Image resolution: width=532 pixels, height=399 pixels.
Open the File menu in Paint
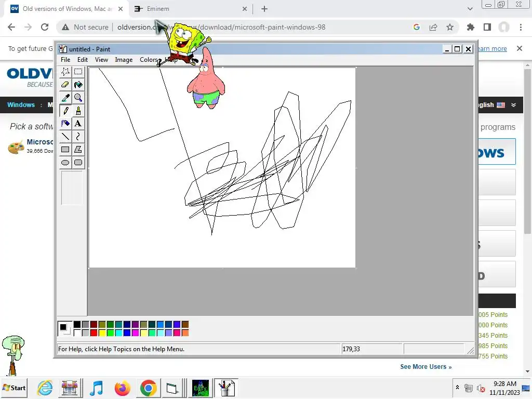pos(65,60)
